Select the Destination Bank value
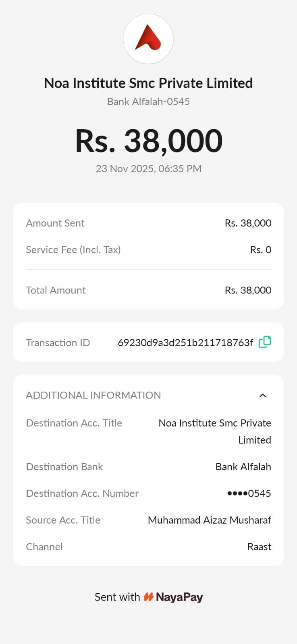The image size is (297, 644). point(243,466)
